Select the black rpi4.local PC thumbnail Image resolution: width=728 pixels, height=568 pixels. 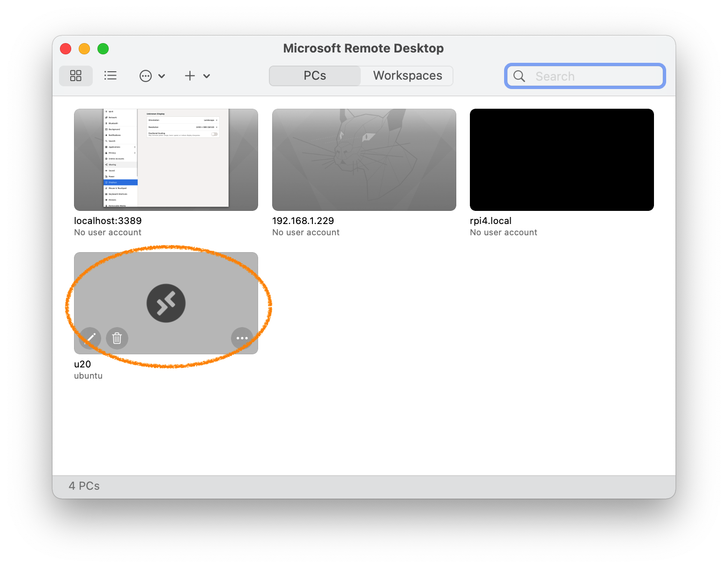(x=562, y=160)
